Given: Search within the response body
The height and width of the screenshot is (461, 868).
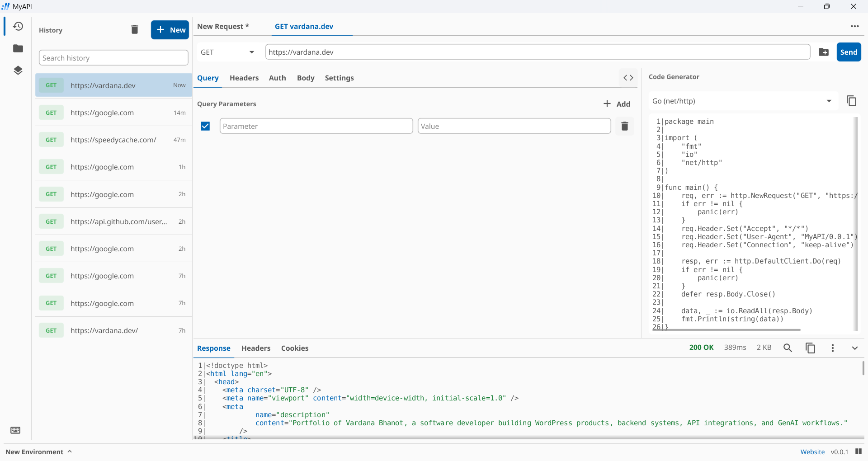Looking at the screenshot, I should (788, 348).
